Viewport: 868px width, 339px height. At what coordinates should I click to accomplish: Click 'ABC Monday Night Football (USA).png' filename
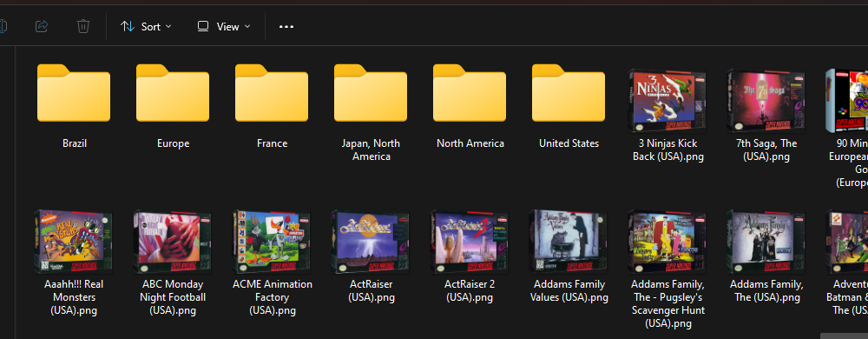point(173,297)
